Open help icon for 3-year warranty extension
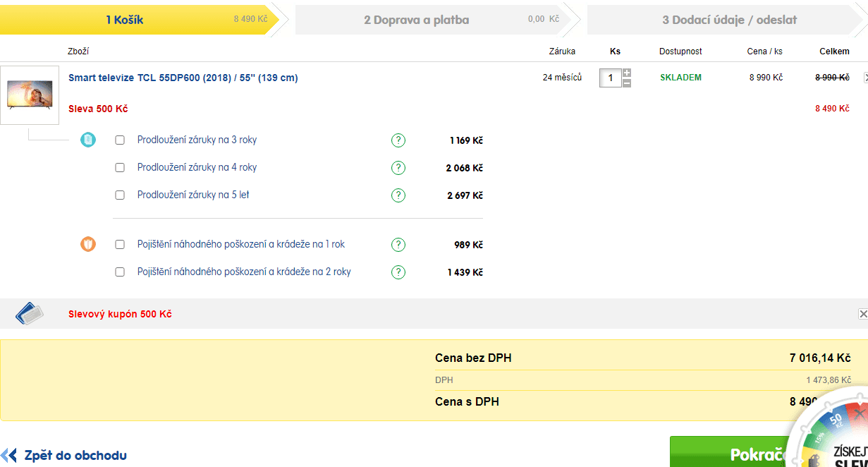Viewport: 868px width, 467px height. tap(398, 140)
